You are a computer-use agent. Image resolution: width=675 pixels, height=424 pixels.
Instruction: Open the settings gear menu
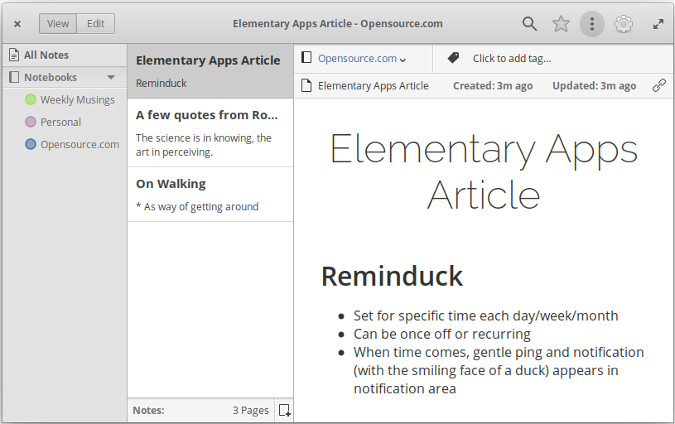click(x=624, y=23)
